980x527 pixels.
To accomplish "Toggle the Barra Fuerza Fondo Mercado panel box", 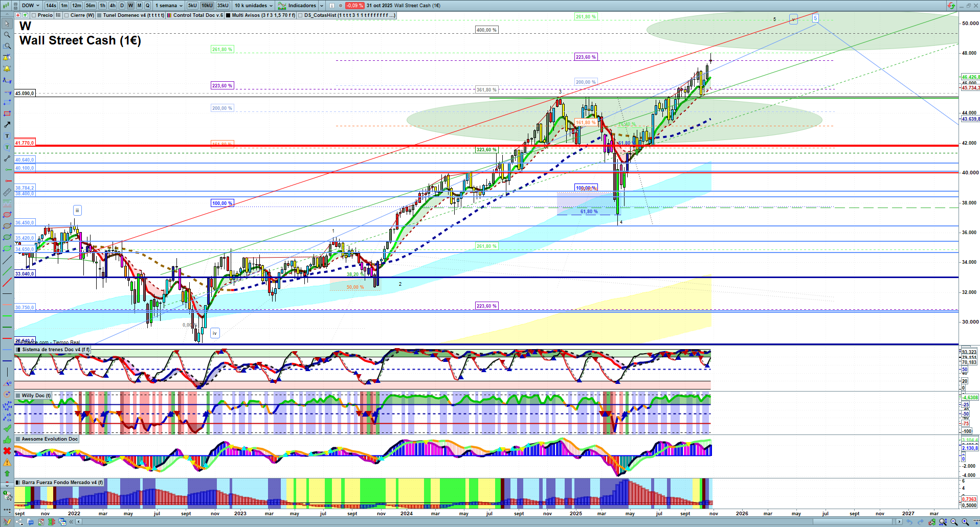I will (18, 483).
